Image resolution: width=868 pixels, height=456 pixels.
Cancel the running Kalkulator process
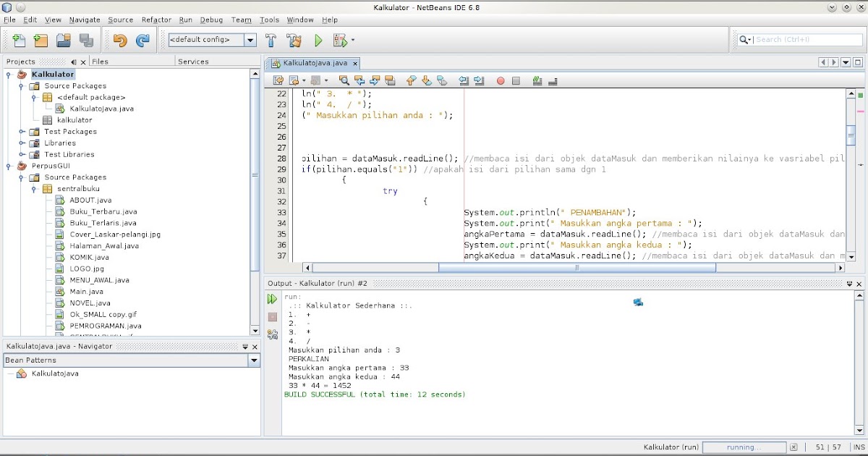[793, 447]
